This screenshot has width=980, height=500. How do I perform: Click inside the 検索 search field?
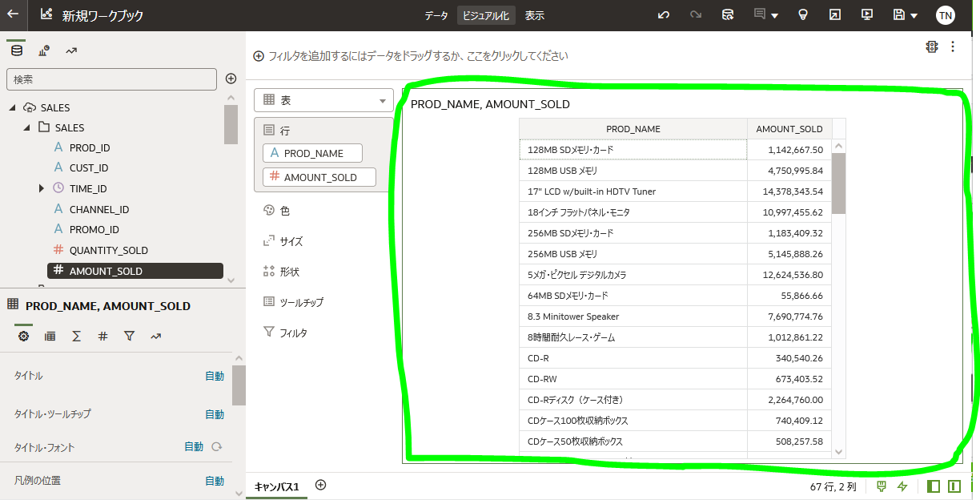[111, 79]
